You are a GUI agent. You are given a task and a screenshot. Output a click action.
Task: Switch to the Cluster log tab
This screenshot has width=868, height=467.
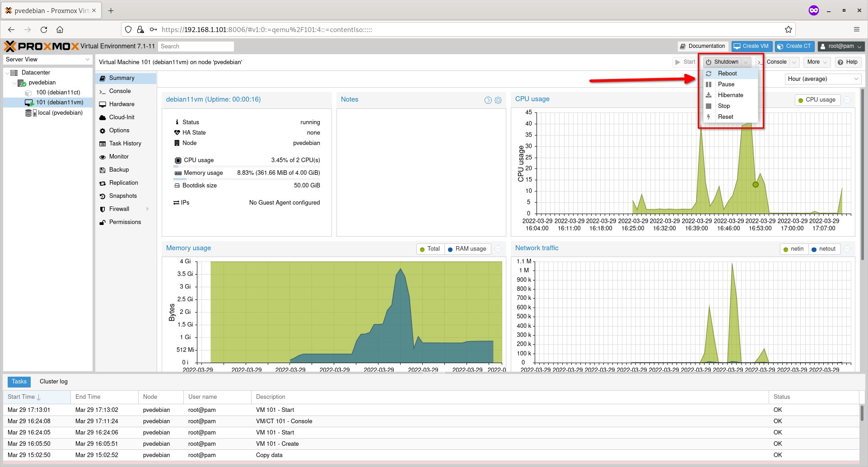coord(54,382)
